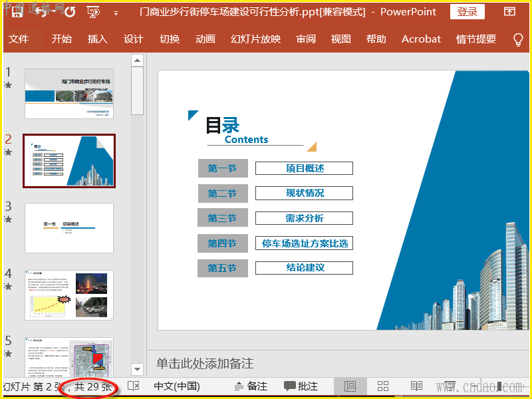Select the 第一节 box on slide
Screen dimensions: 532x399
(223, 168)
